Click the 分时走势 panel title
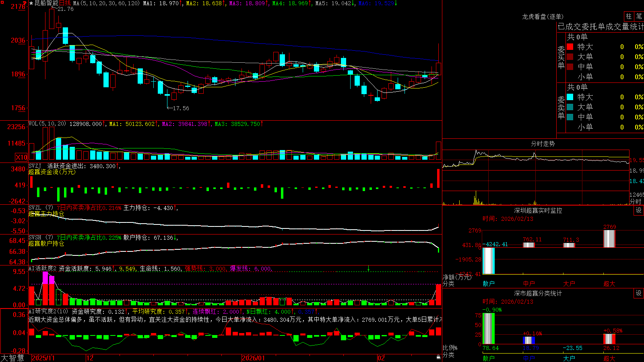 coord(543,144)
